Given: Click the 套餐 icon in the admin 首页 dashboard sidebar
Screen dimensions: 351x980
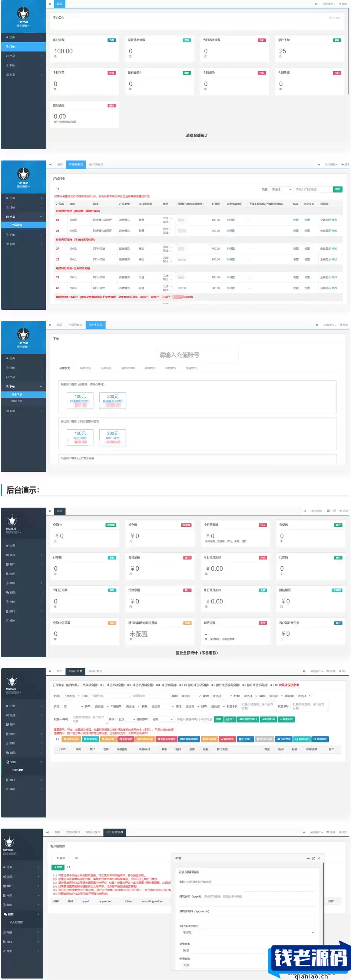Looking at the screenshot, I should coord(7,583).
